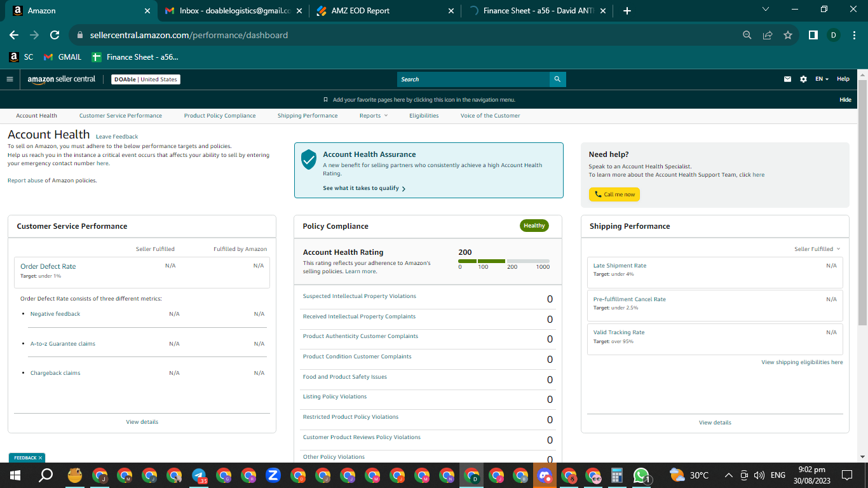Click the Report abuse link
The width and height of the screenshot is (868, 488).
coord(25,180)
